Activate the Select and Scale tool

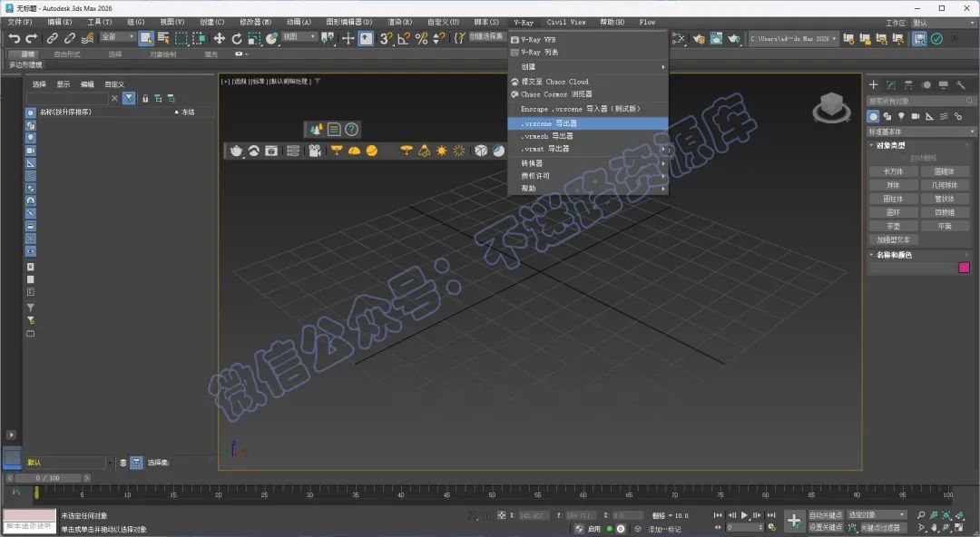point(254,39)
